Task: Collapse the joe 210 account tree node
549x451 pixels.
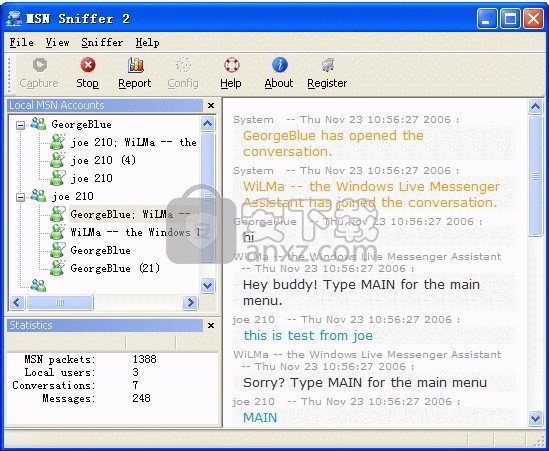Action: pos(21,197)
